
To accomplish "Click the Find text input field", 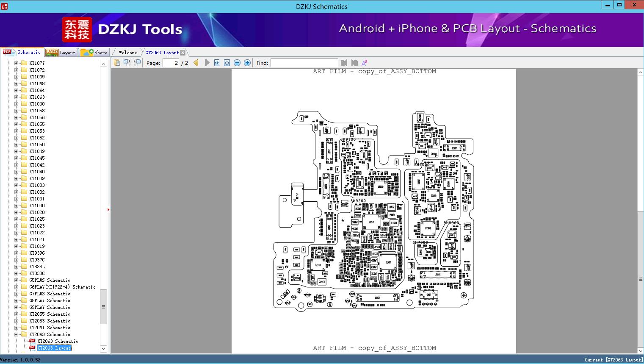I will tap(304, 63).
